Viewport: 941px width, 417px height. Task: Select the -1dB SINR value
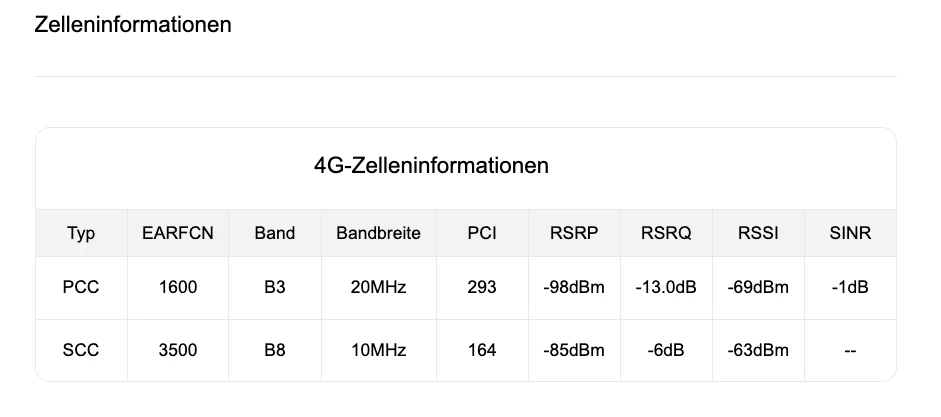coord(850,287)
